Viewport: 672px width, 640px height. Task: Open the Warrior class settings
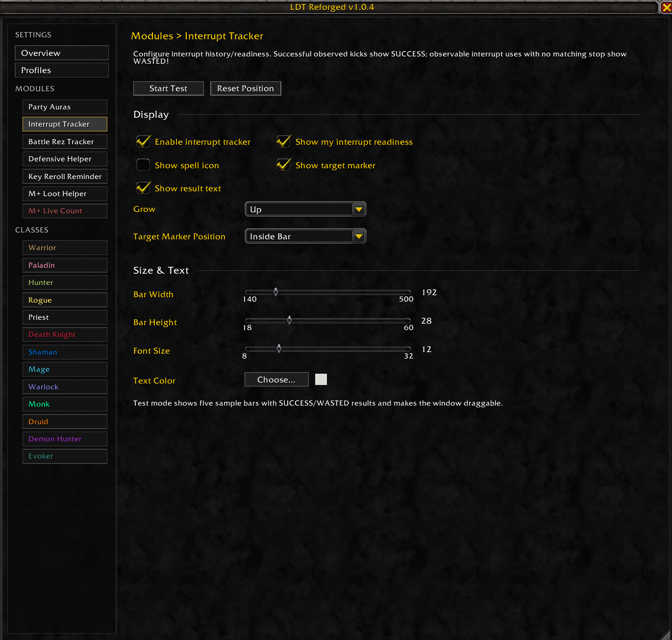(65, 248)
